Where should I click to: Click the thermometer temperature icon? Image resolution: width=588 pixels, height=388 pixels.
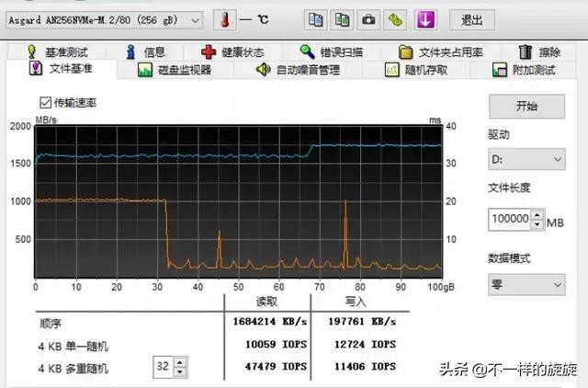[224, 19]
